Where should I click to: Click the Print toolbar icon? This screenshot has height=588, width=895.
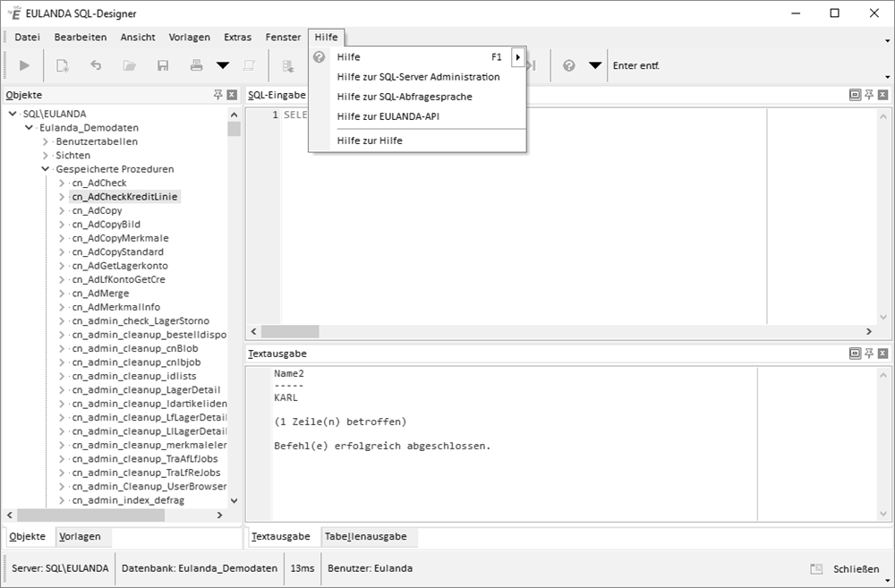tap(196, 65)
